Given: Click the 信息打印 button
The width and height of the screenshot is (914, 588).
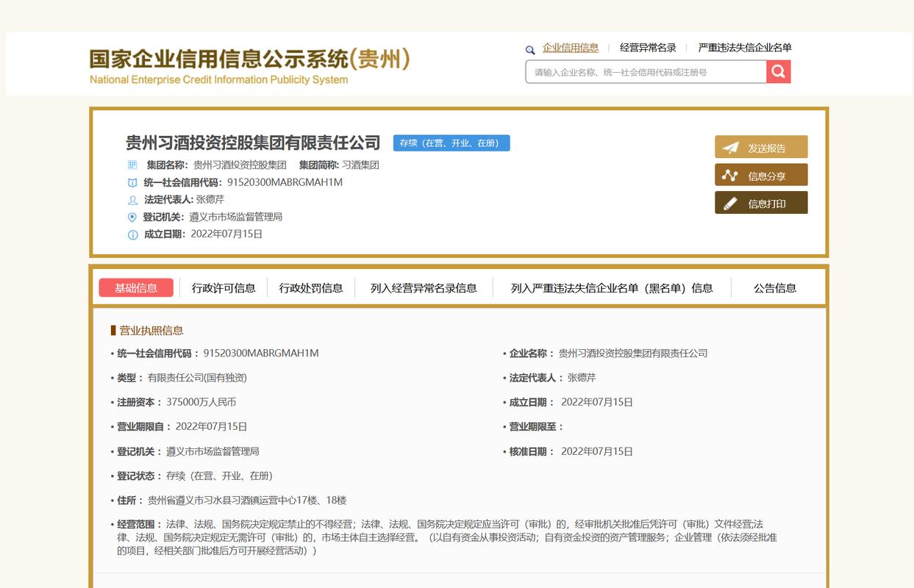Looking at the screenshot, I should tap(761, 203).
